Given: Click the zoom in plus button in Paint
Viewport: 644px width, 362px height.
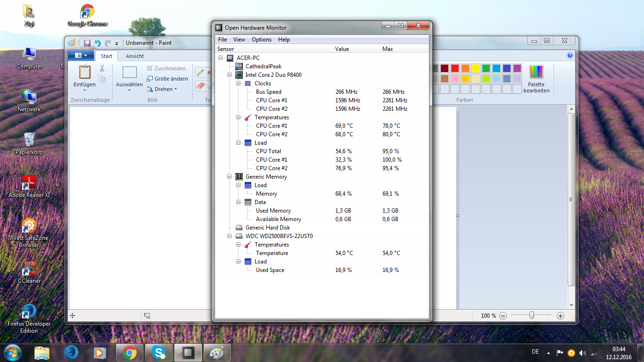Looking at the screenshot, I should coord(561,316).
